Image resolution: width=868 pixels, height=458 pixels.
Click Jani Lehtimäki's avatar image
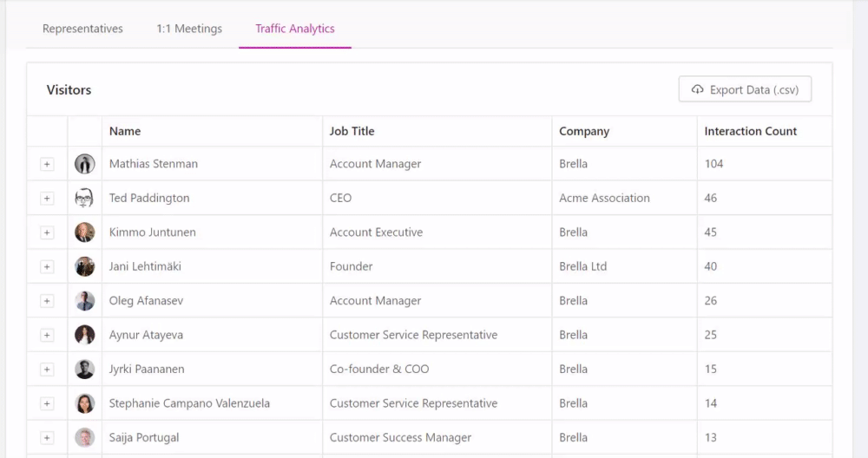[85, 266]
